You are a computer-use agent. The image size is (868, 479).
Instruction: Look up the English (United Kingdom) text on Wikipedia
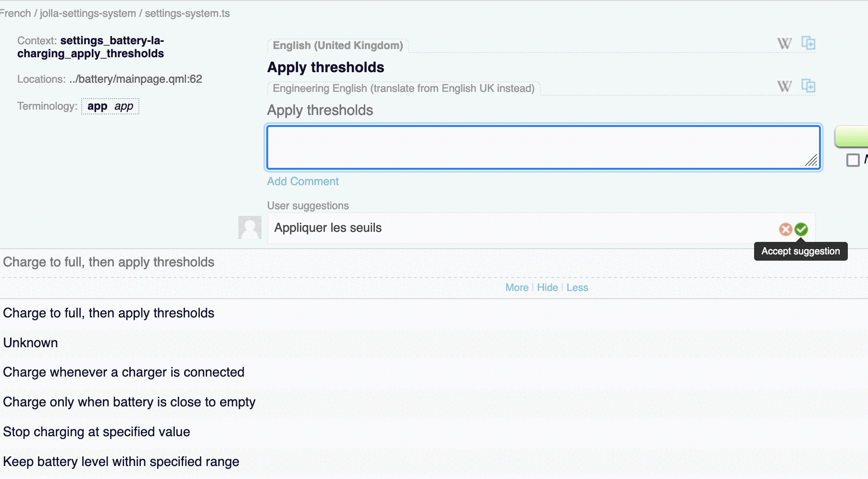(784, 44)
